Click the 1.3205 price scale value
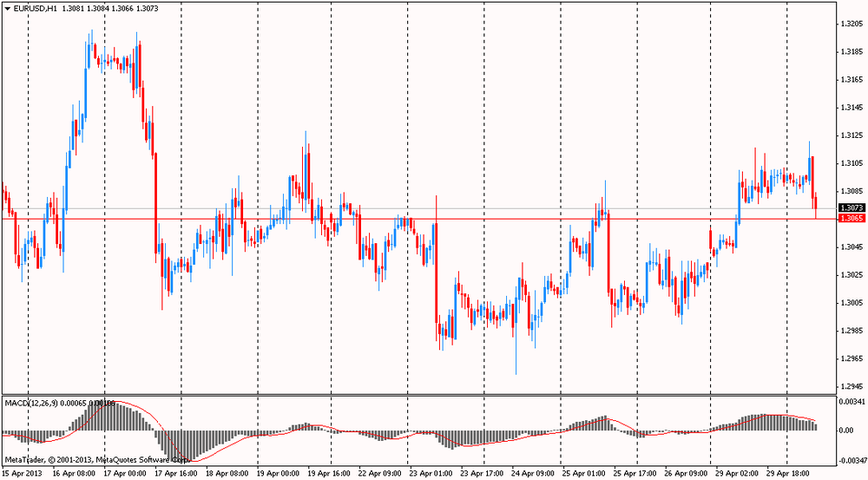This screenshot has width=868, height=480. (x=852, y=23)
